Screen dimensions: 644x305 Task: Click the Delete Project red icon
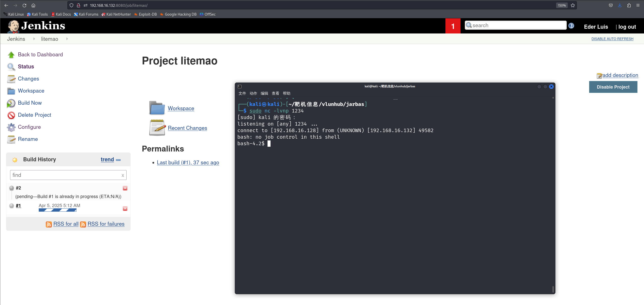click(11, 115)
